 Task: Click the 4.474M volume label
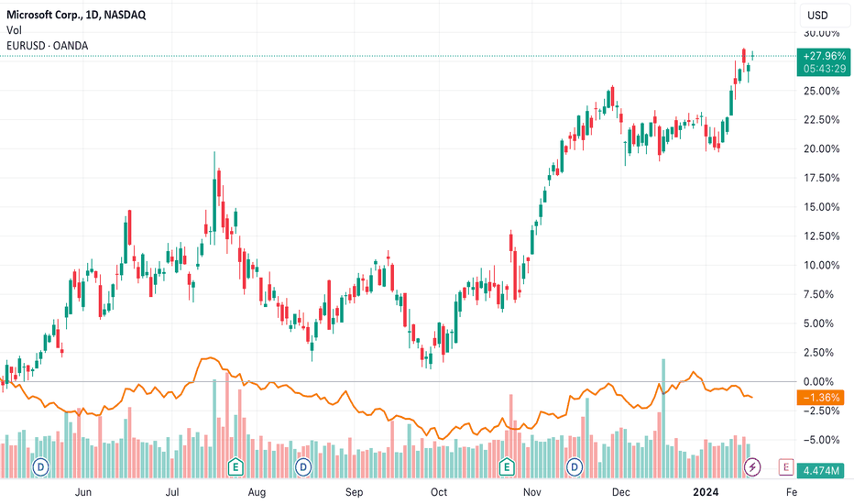click(x=820, y=470)
